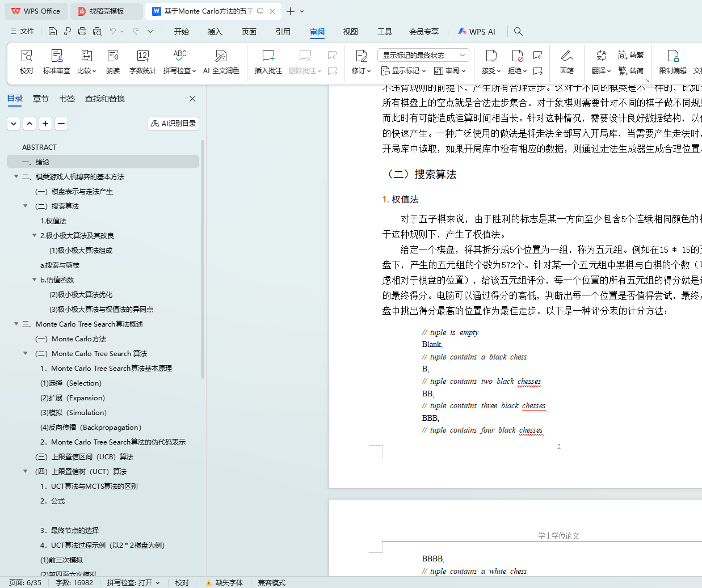The image size is (702, 588).
Task: Collapse (二) 搜索算法 tree node
Action: [x=25, y=206]
